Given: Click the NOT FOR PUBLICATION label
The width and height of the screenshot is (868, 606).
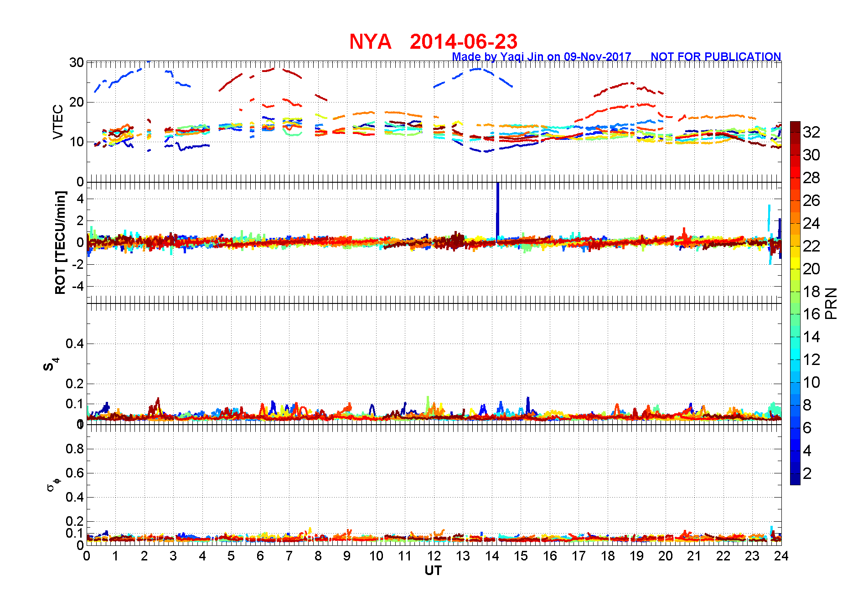Looking at the screenshot, I should (x=716, y=57).
